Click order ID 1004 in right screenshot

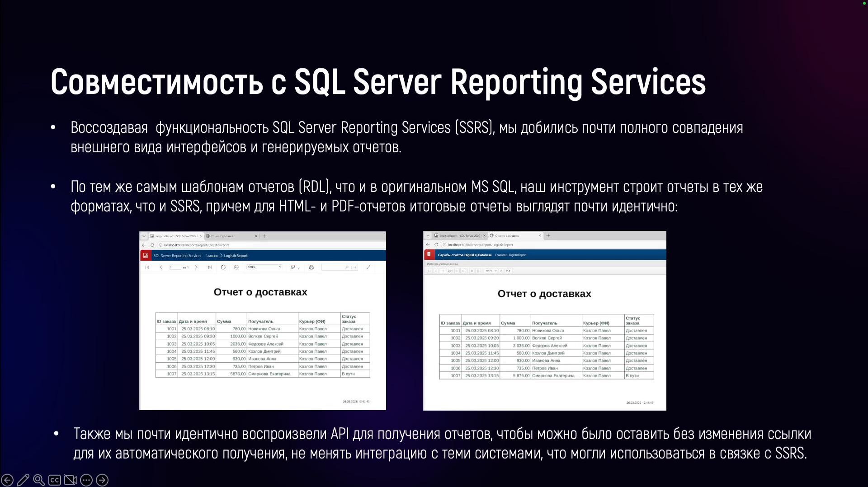click(455, 353)
